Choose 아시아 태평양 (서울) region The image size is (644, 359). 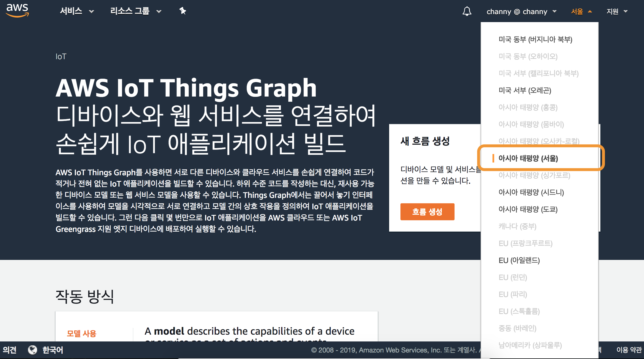[x=528, y=158]
